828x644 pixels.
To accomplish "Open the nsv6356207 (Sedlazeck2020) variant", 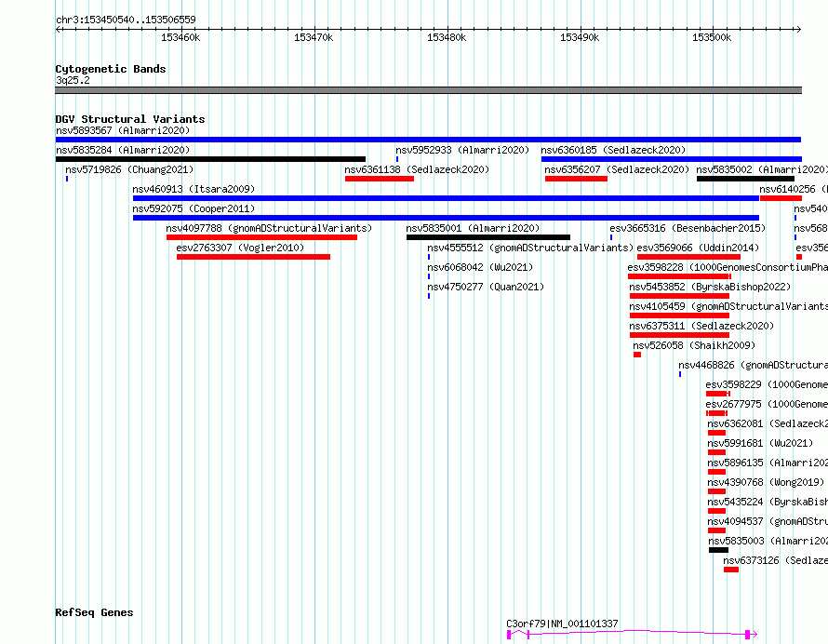I will tap(617, 169).
